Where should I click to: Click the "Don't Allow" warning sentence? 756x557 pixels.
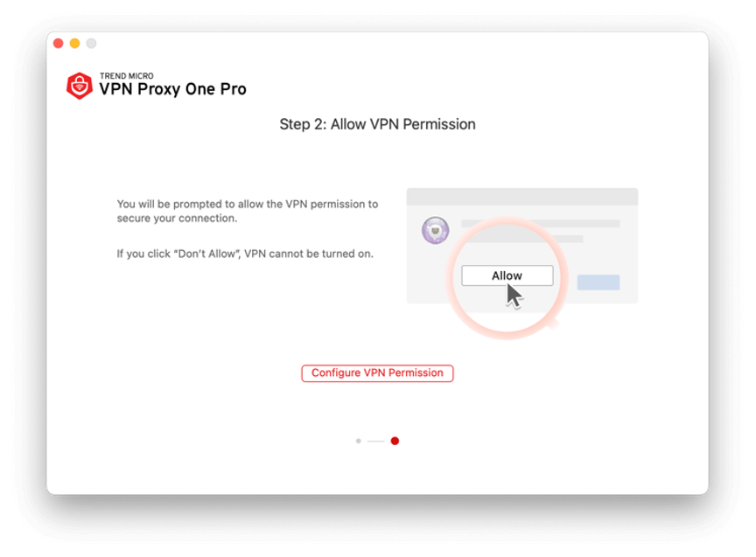(245, 254)
